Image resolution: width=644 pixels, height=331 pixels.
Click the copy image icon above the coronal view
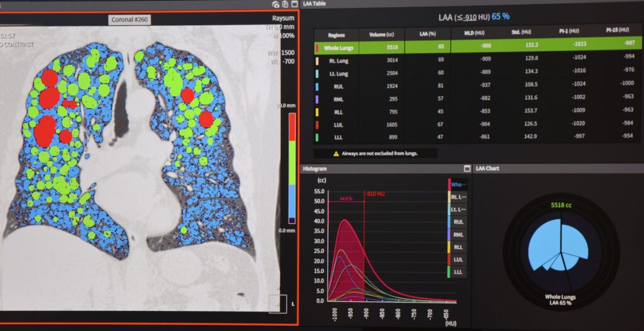[285, 4]
